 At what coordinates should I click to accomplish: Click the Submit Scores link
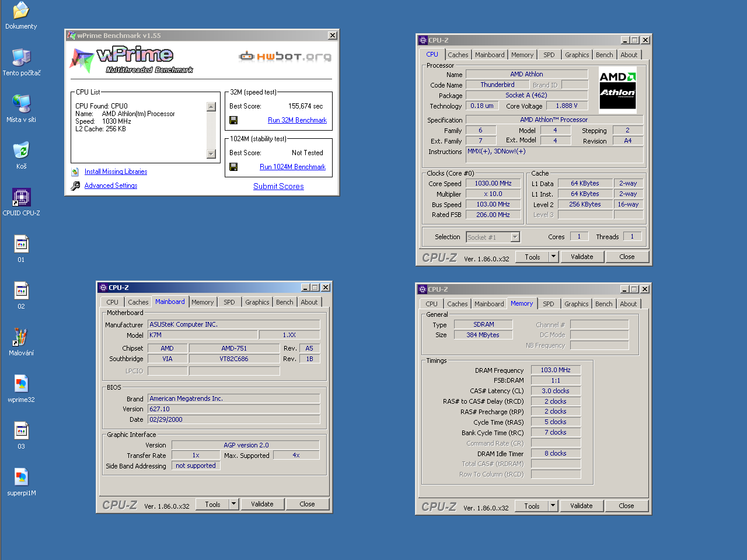tap(278, 186)
